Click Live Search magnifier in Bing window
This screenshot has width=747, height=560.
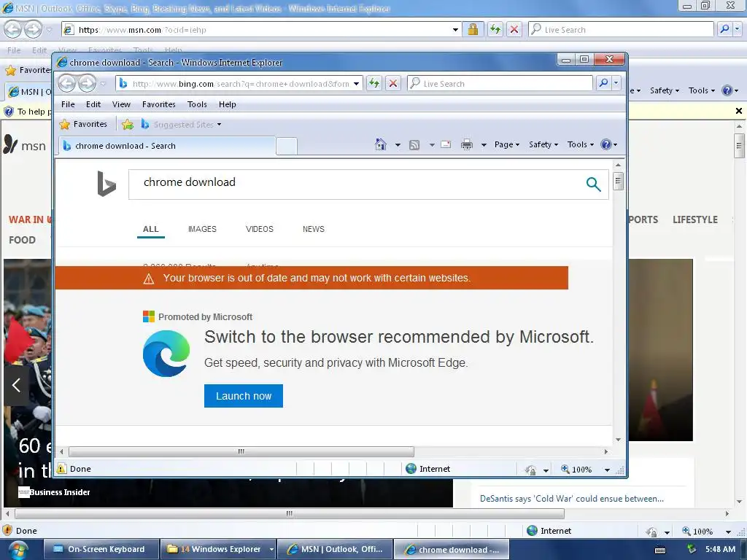click(603, 83)
